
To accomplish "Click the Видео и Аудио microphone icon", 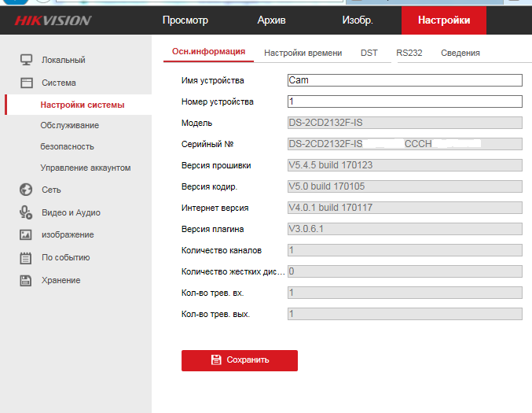I will 26,212.
